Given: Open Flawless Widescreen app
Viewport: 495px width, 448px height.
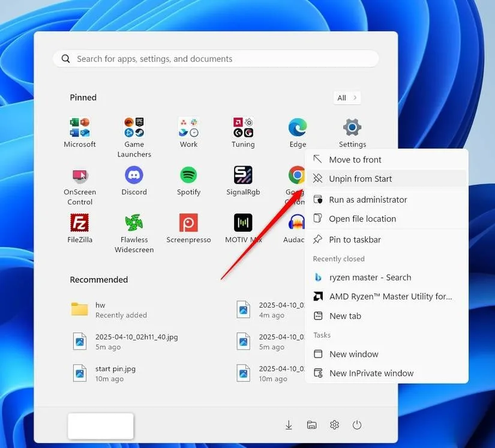Looking at the screenshot, I should pos(134,223).
